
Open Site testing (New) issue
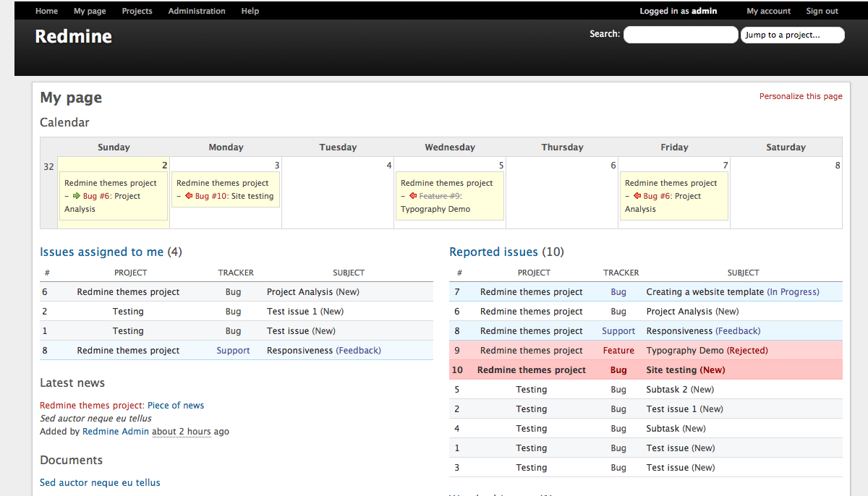click(x=685, y=370)
